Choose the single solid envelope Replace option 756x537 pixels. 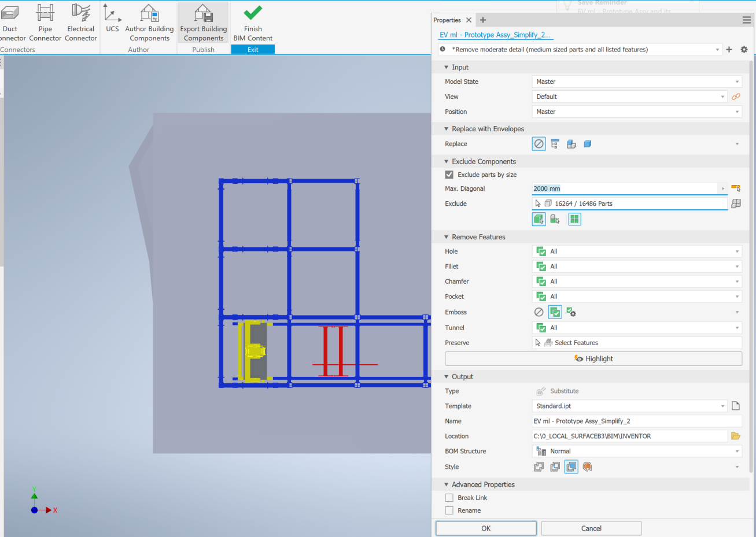click(587, 143)
